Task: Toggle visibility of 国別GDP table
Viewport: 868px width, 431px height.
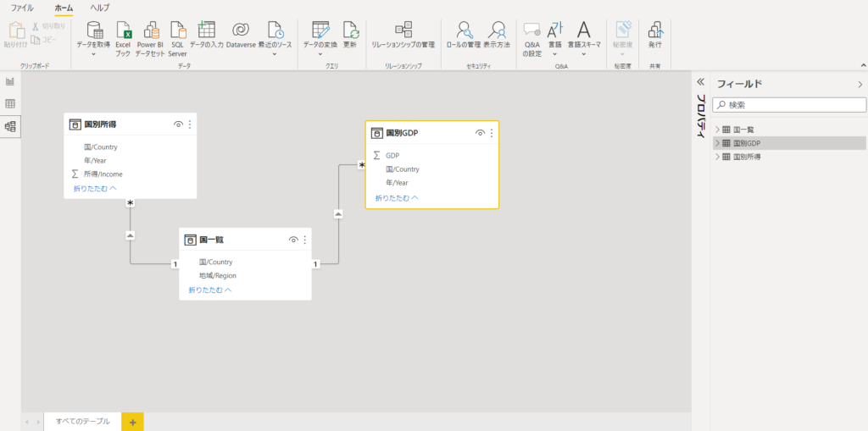Action: tap(480, 133)
